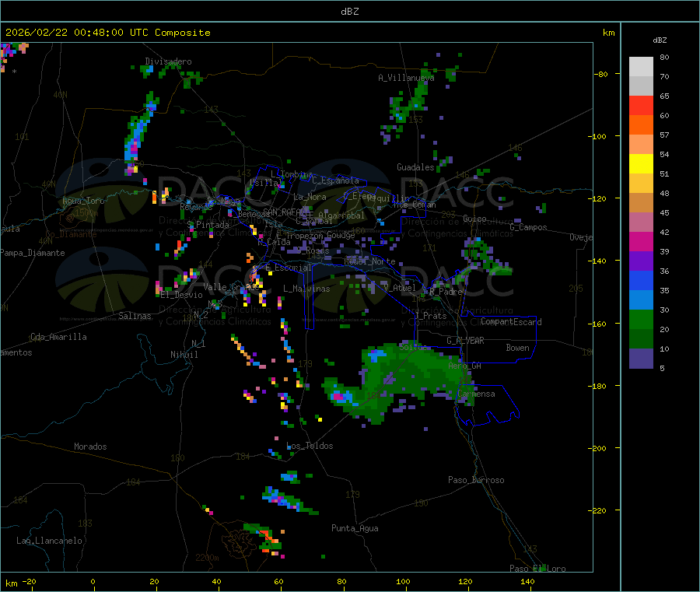The width and height of the screenshot is (700, 592).
Task: Select the Nihuil place label
Action: [x=184, y=355]
